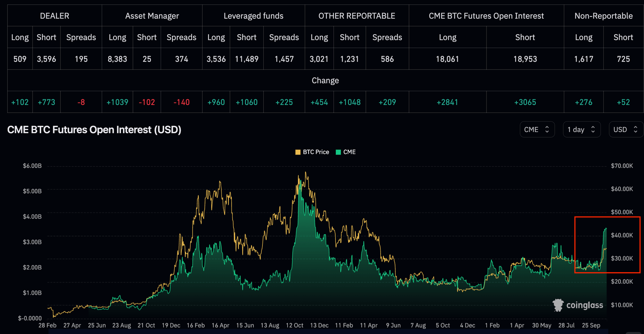Click the change value +1060
The width and height of the screenshot is (644, 334).
point(247,102)
